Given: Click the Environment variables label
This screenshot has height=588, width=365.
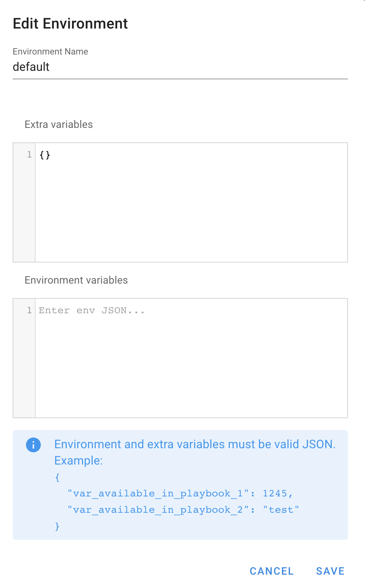Looking at the screenshot, I should (x=76, y=280).
